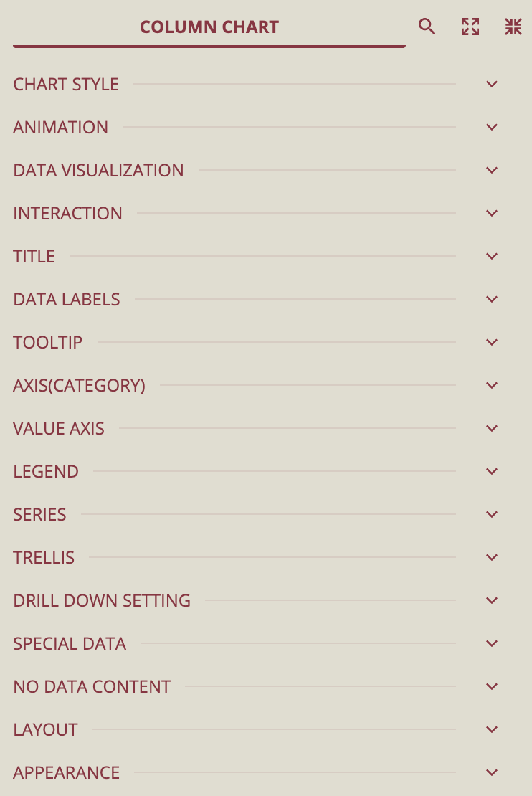Expand the Data Labels chevron

tap(492, 299)
